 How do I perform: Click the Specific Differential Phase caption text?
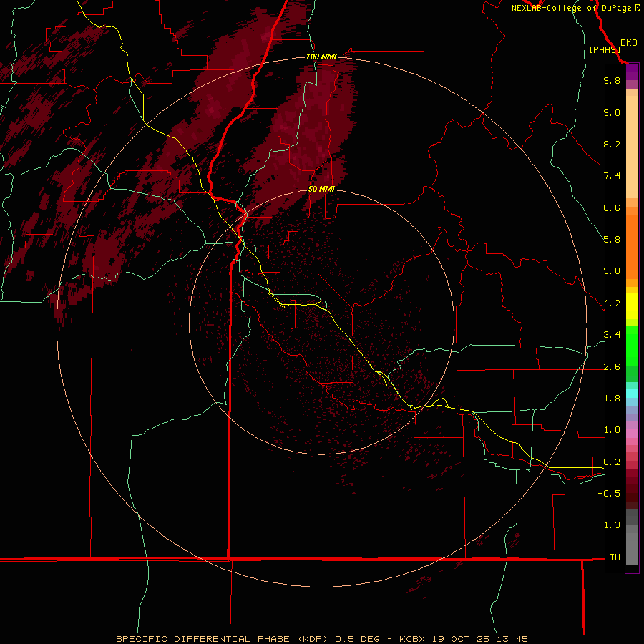click(321, 639)
